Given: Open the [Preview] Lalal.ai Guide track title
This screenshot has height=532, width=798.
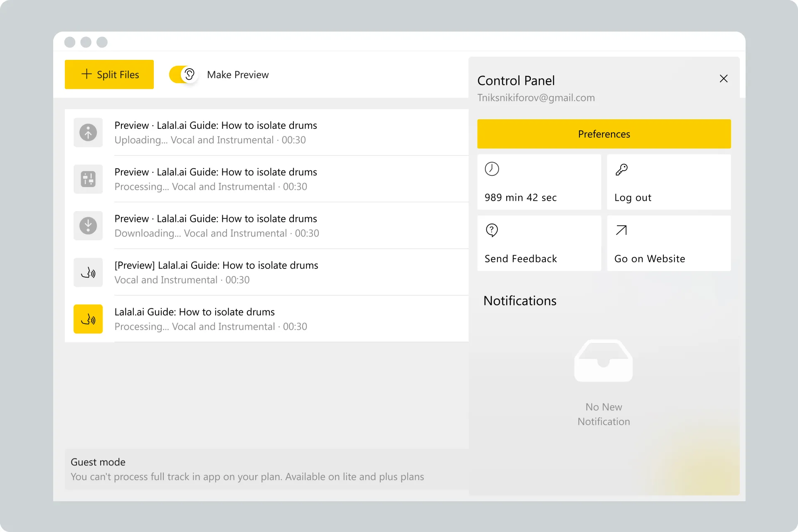Looking at the screenshot, I should 216,265.
